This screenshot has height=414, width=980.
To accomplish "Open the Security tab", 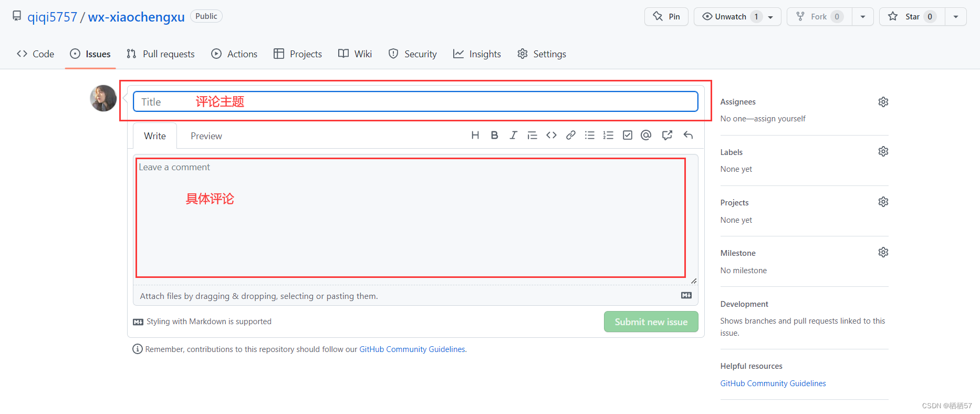I will [x=413, y=54].
